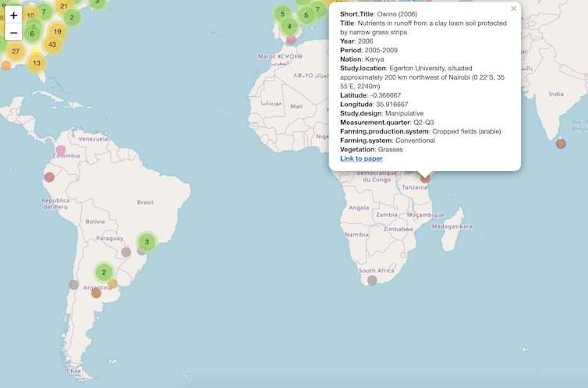
Task: Select the gray marker in South Africa
Action: [x=372, y=280]
